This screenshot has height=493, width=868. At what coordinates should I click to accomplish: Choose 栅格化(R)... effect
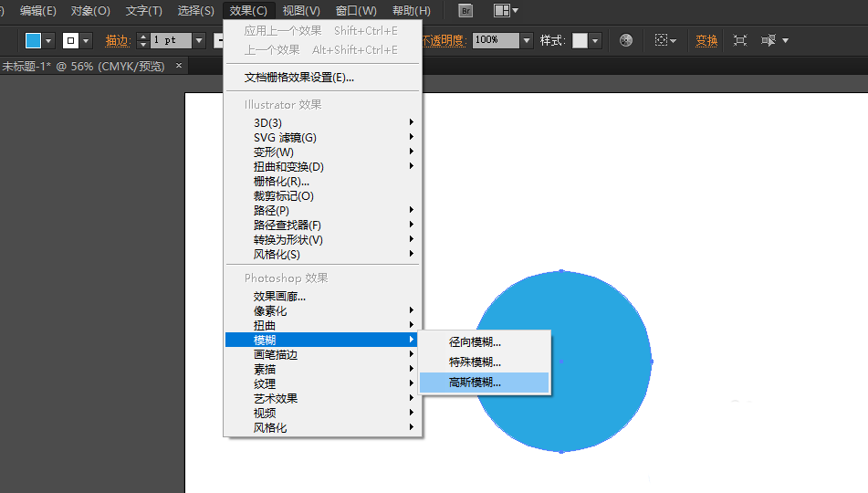tap(322, 181)
